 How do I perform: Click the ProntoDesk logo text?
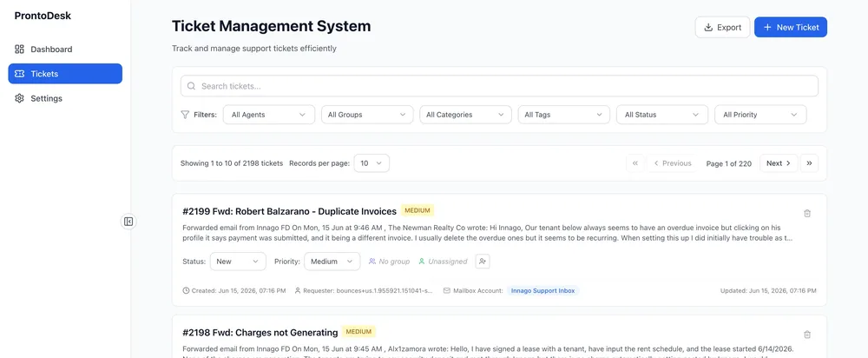43,16
